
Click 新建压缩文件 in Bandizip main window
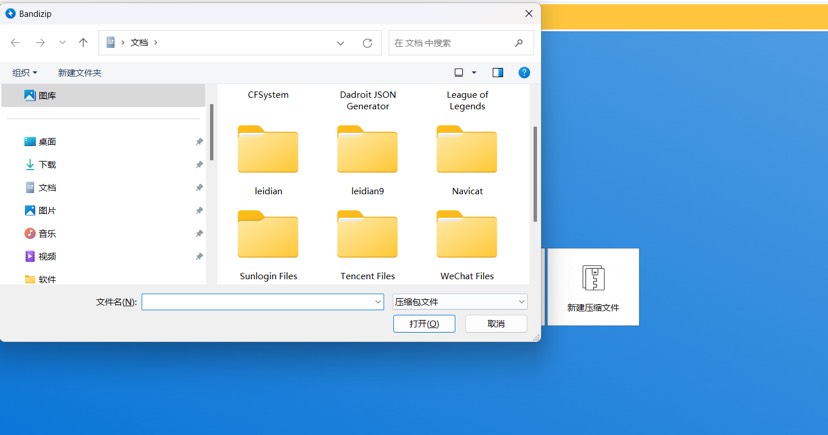tap(593, 287)
